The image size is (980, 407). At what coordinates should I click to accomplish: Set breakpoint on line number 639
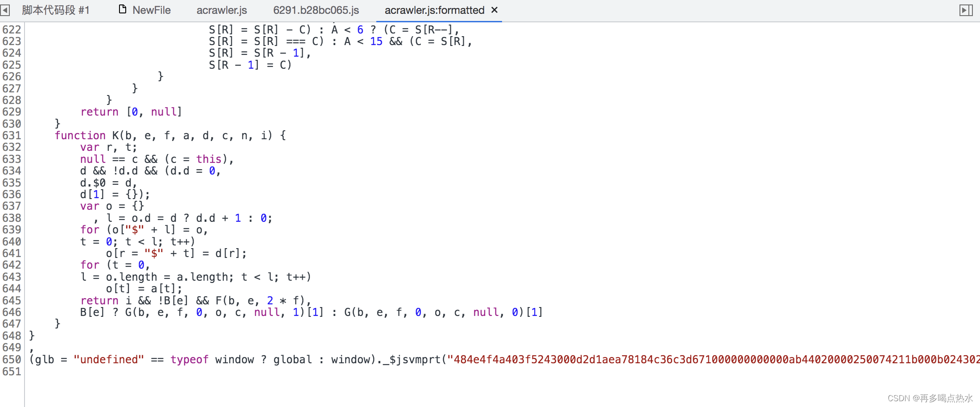coord(12,229)
